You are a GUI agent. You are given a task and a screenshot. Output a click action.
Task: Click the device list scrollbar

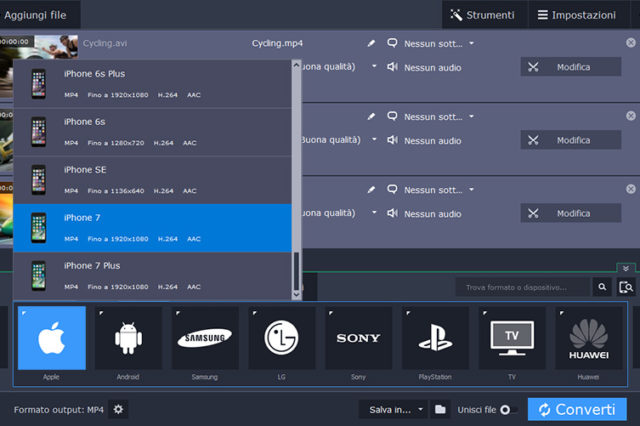pyautogui.click(x=295, y=271)
